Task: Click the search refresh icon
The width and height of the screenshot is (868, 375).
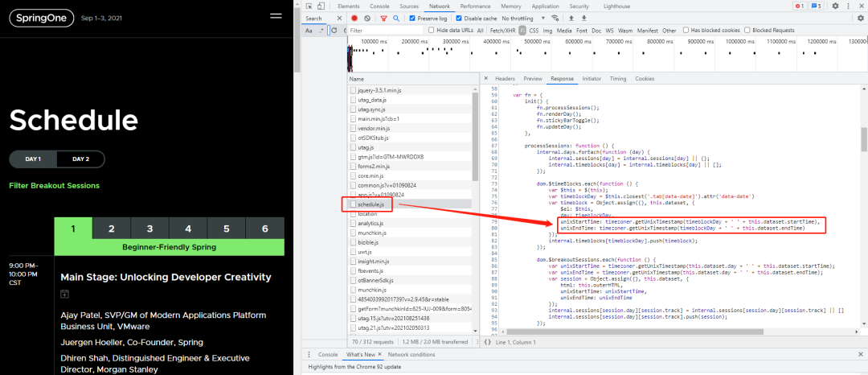Action: (334, 31)
